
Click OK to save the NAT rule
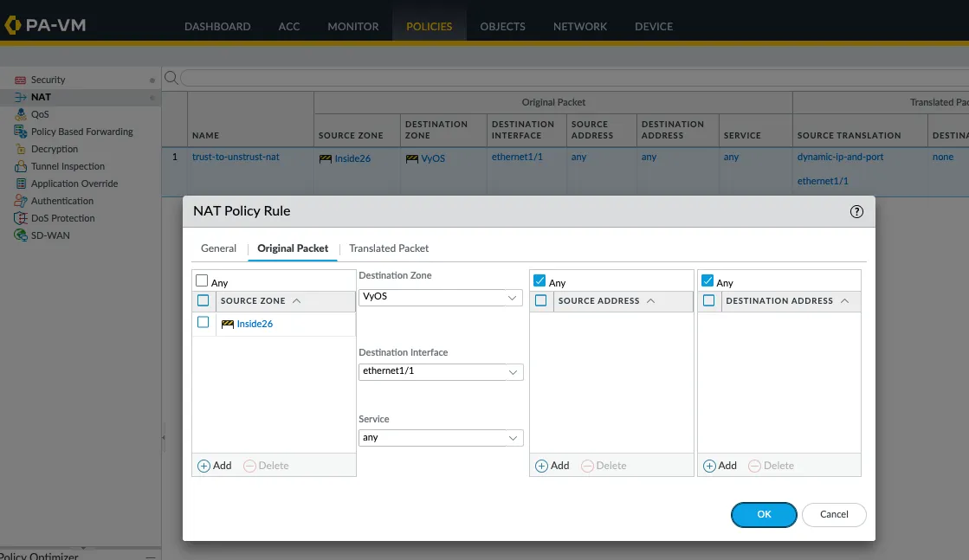coord(763,514)
